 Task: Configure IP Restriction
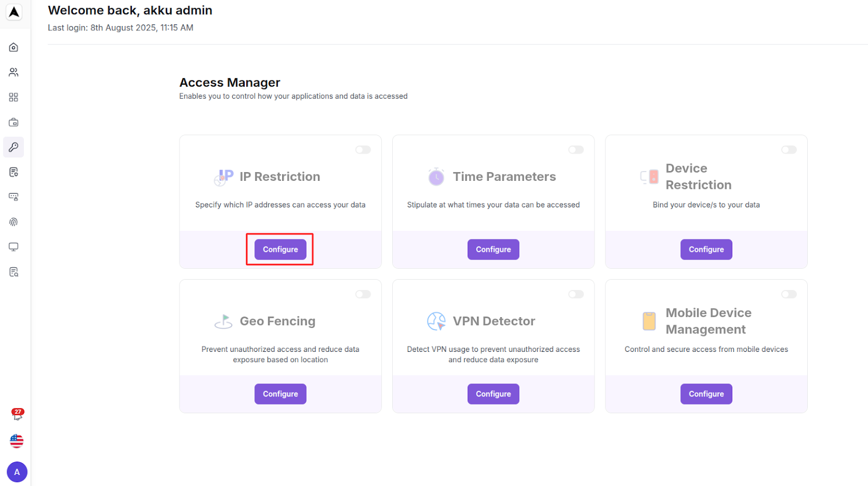click(280, 250)
